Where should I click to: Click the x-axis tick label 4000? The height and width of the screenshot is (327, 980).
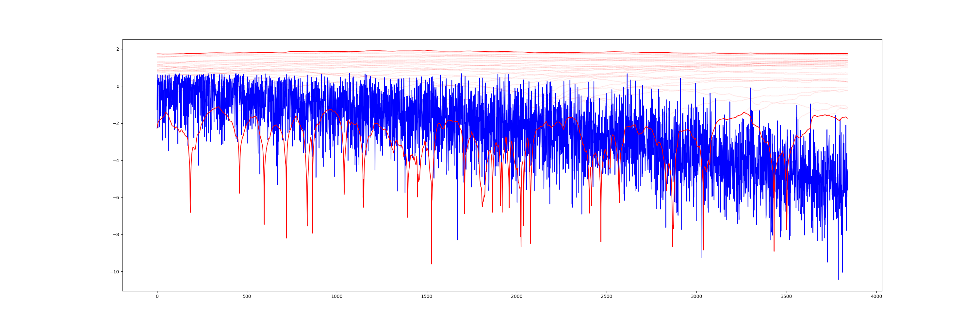[x=876, y=297]
